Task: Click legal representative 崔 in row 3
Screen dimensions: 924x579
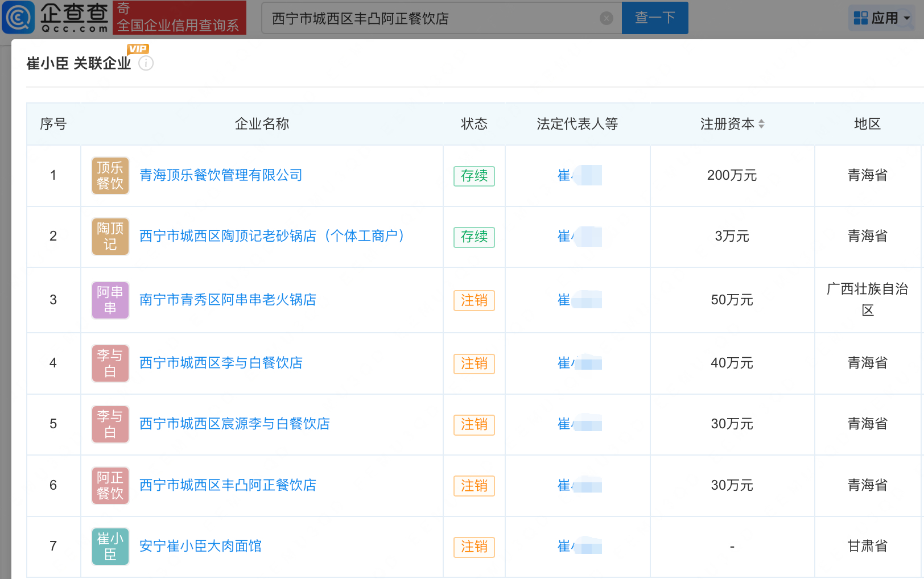Action: (x=579, y=300)
